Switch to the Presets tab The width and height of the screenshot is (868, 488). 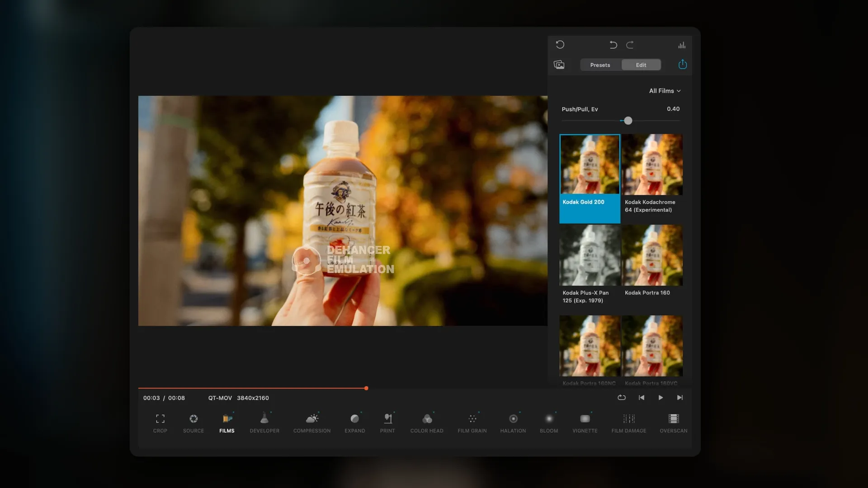point(600,65)
